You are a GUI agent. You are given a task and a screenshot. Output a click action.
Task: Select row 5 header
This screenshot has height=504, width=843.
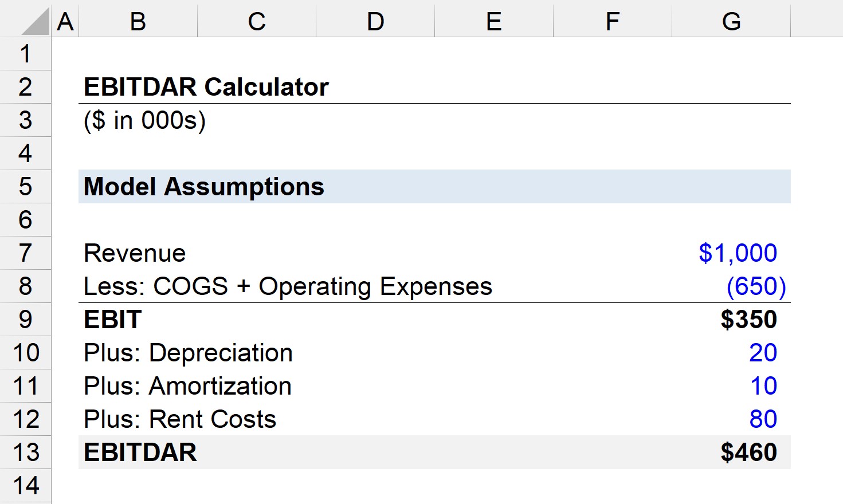25,187
